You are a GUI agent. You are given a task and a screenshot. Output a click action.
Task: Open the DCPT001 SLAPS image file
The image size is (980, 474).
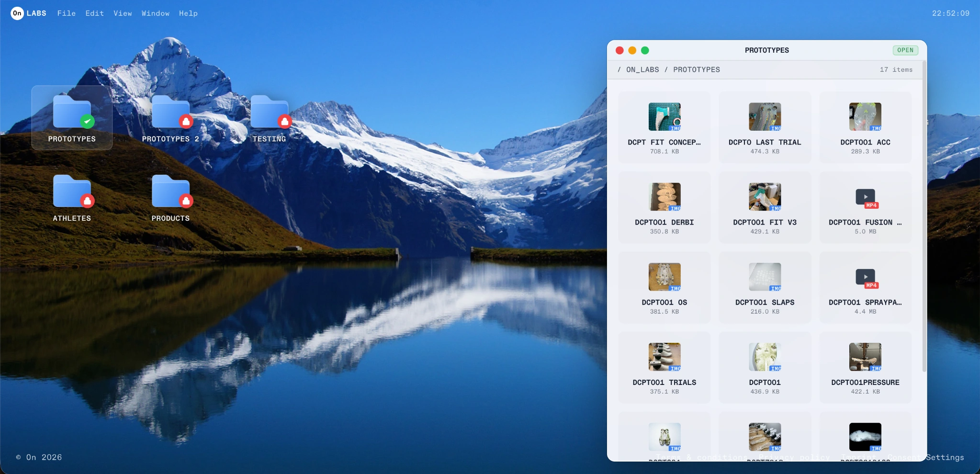pos(765,287)
